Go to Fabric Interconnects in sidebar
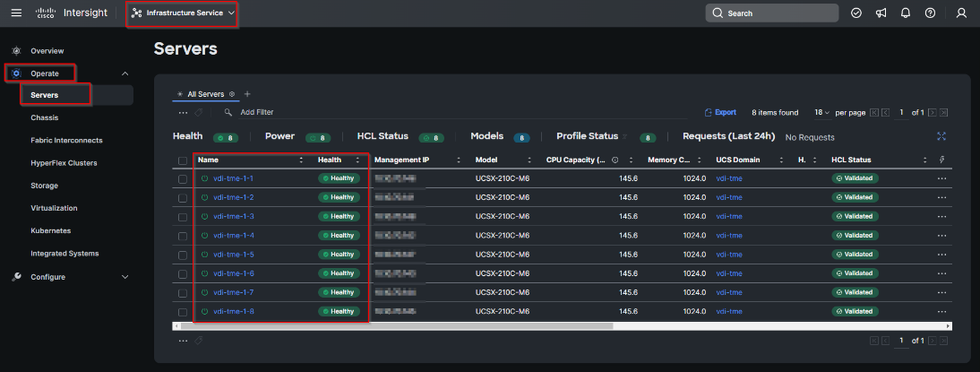980x372 pixels. pyautogui.click(x=66, y=141)
